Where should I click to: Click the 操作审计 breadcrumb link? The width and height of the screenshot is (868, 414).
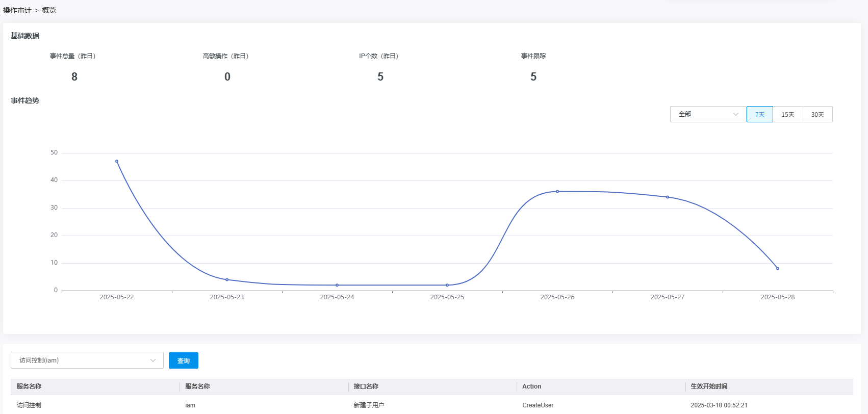click(17, 10)
